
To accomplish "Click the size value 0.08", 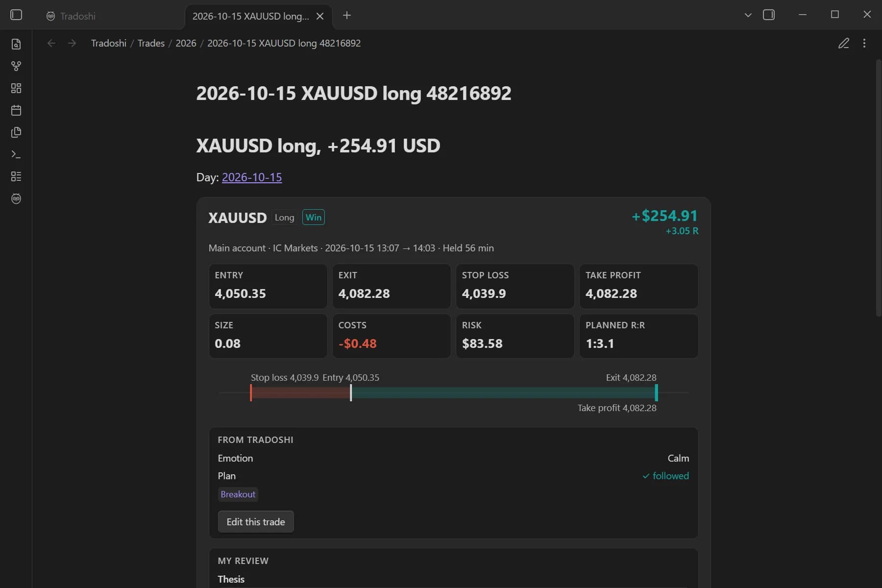I will (x=227, y=343).
